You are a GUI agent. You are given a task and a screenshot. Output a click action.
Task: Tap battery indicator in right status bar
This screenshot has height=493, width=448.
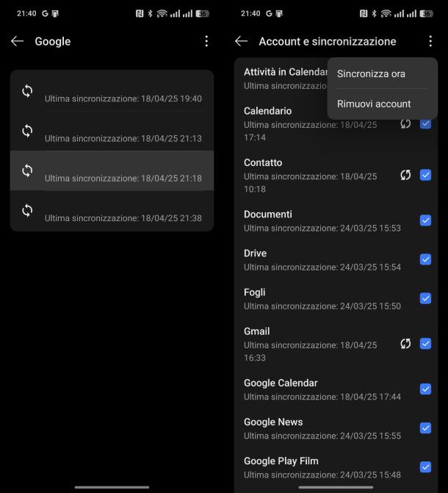[x=426, y=13]
